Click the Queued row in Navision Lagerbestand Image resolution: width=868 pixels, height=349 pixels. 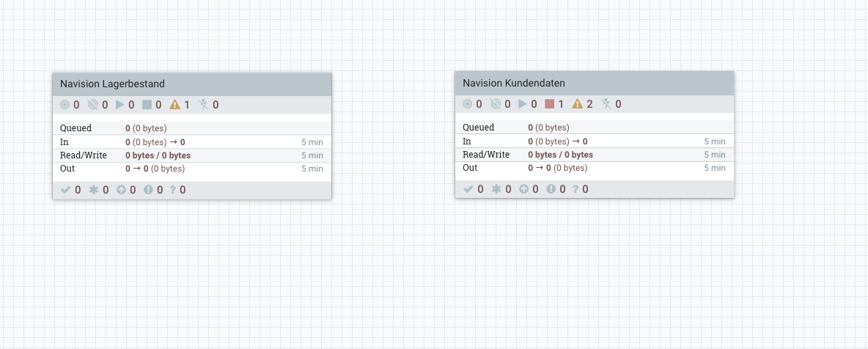click(191, 128)
